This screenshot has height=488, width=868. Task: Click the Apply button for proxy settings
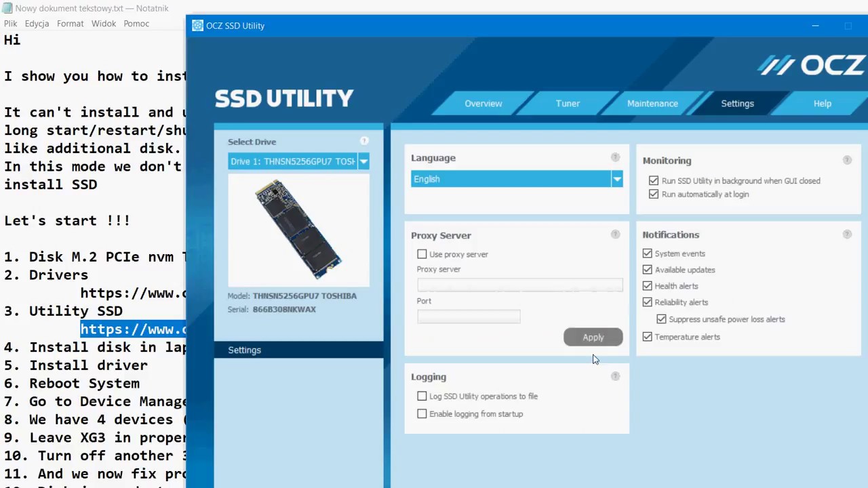pyautogui.click(x=593, y=337)
